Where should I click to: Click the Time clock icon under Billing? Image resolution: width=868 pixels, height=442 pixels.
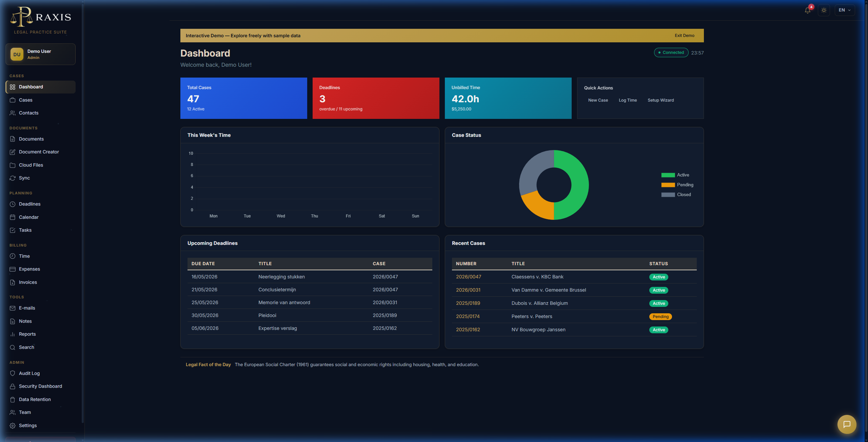pyautogui.click(x=13, y=256)
